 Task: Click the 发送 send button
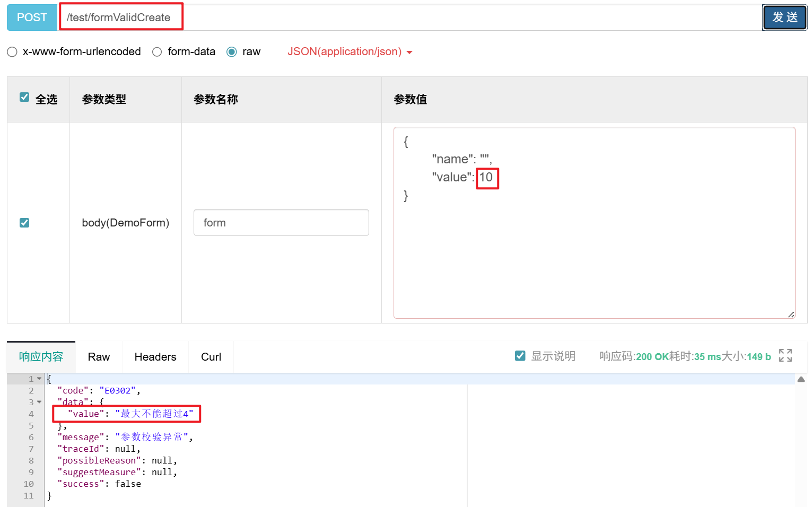(x=784, y=17)
